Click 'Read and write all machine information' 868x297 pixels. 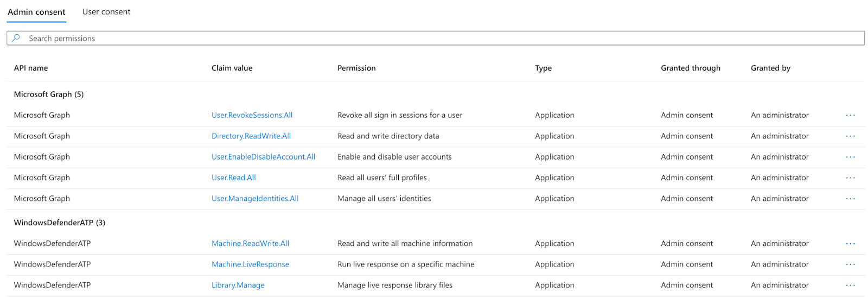(x=405, y=243)
